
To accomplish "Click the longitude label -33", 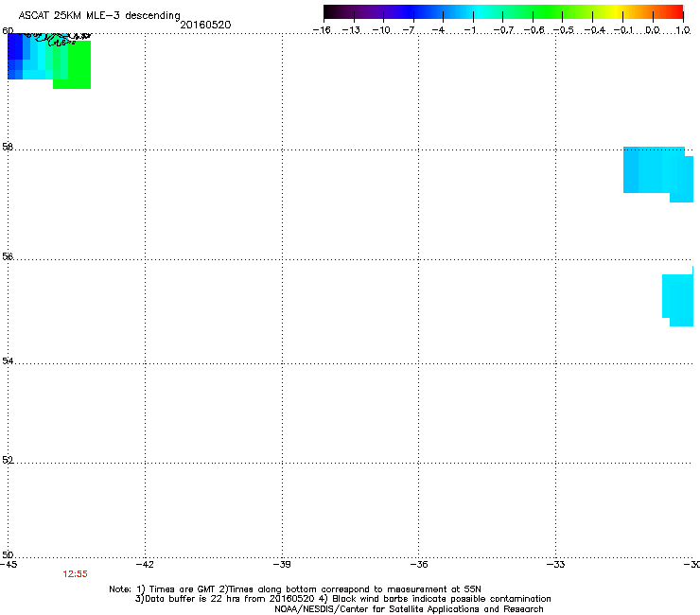I will click(555, 565).
